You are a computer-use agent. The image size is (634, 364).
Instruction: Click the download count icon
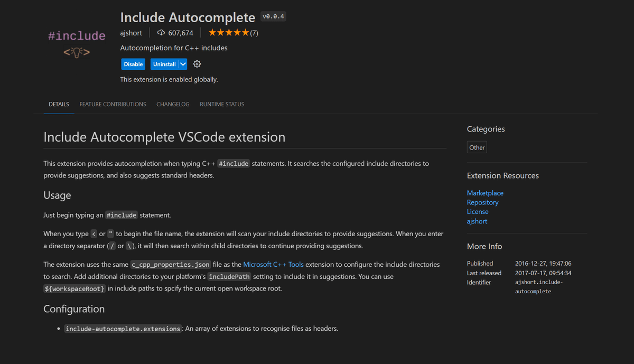click(x=161, y=32)
